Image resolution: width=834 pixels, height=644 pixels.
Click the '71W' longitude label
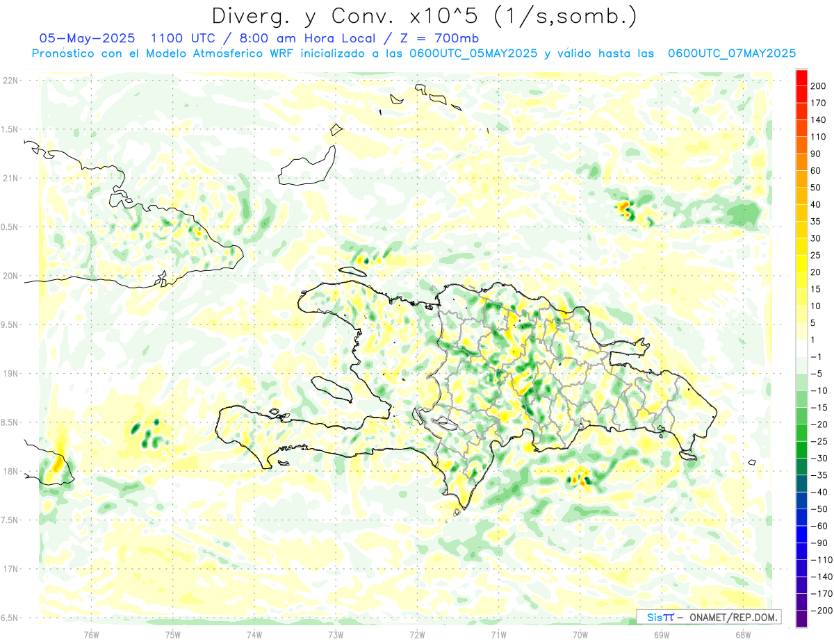click(x=498, y=634)
